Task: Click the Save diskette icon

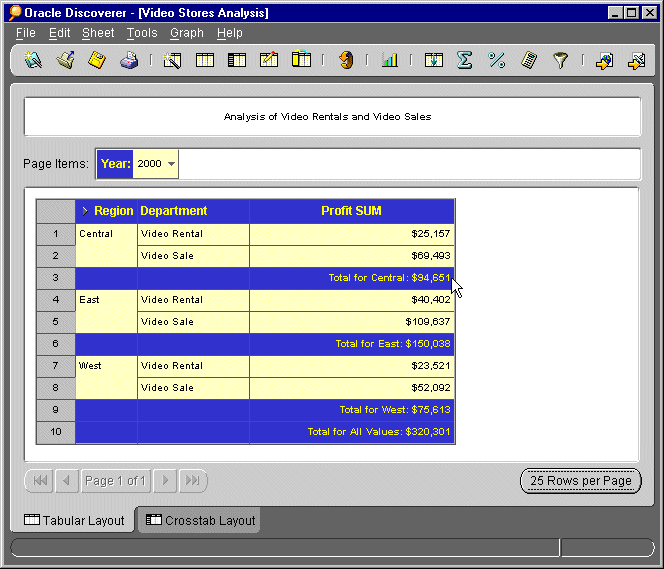Action: click(x=97, y=60)
